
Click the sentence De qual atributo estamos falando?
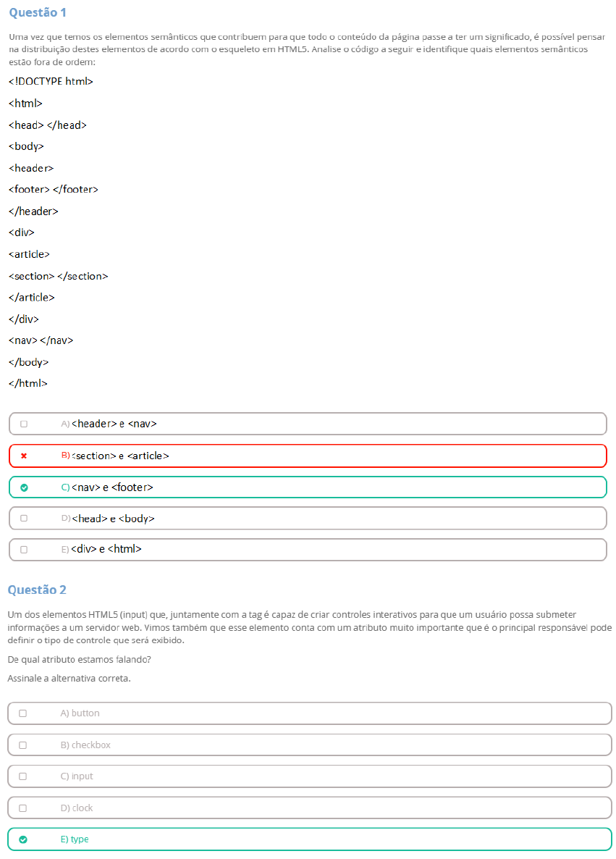coord(79,660)
